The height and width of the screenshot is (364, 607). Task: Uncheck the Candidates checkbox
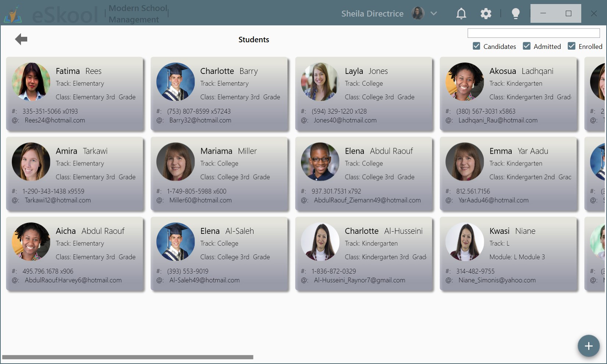coord(476,46)
